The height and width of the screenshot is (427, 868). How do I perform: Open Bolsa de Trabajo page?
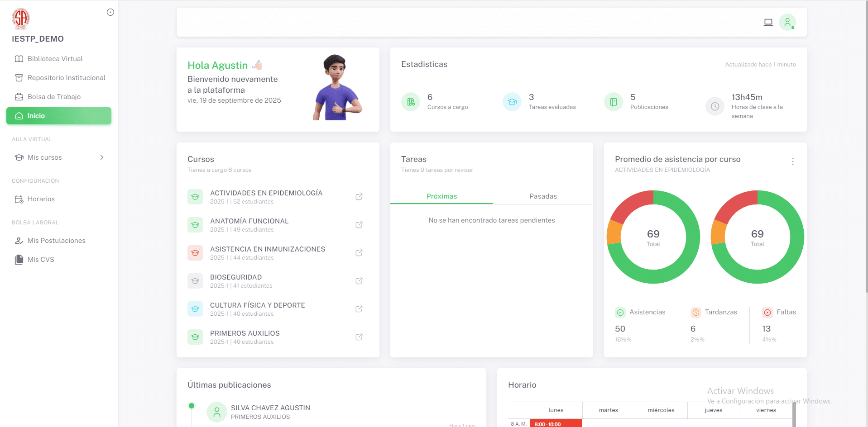pos(54,97)
